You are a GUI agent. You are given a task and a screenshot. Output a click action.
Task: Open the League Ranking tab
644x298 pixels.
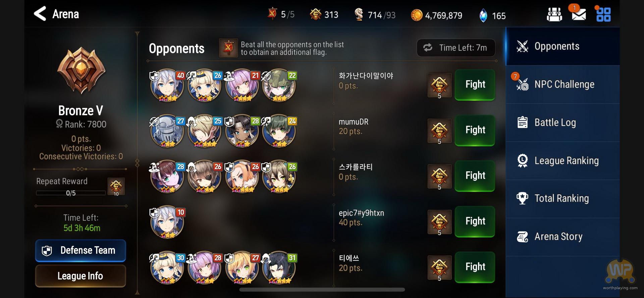(x=563, y=161)
